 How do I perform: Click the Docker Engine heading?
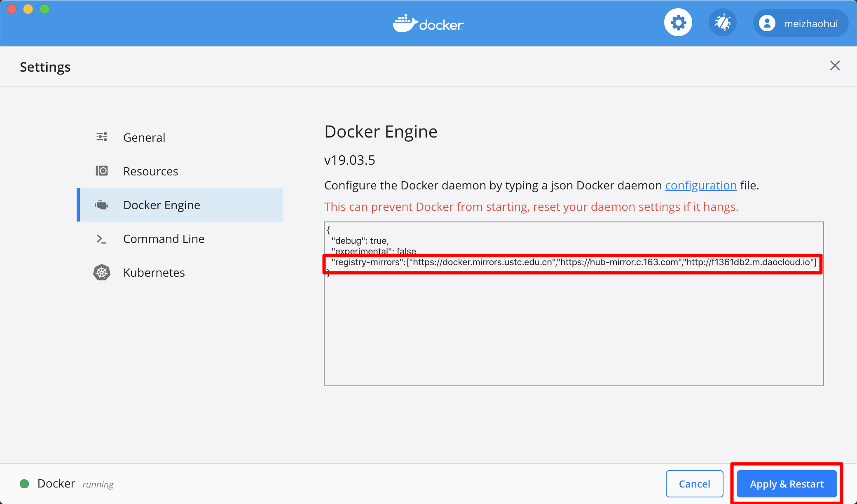click(x=381, y=132)
